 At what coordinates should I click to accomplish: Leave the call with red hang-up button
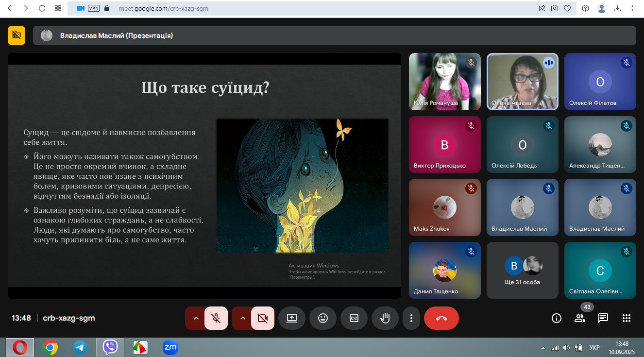441,318
